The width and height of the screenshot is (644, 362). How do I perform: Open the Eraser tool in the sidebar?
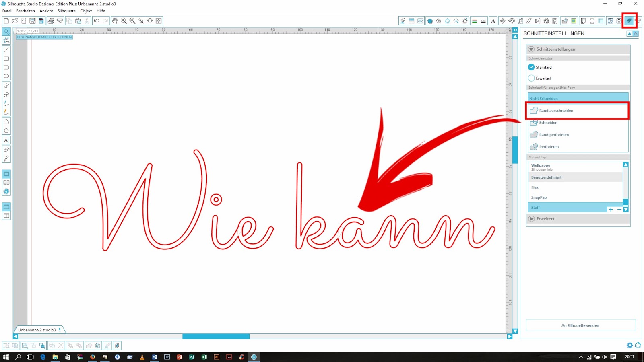[x=6, y=150]
